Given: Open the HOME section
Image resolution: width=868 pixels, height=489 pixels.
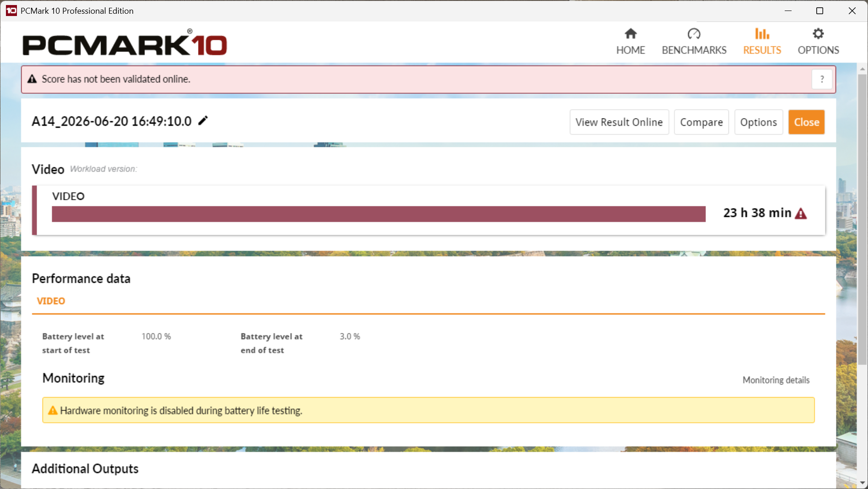Looking at the screenshot, I should click(x=631, y=42).
